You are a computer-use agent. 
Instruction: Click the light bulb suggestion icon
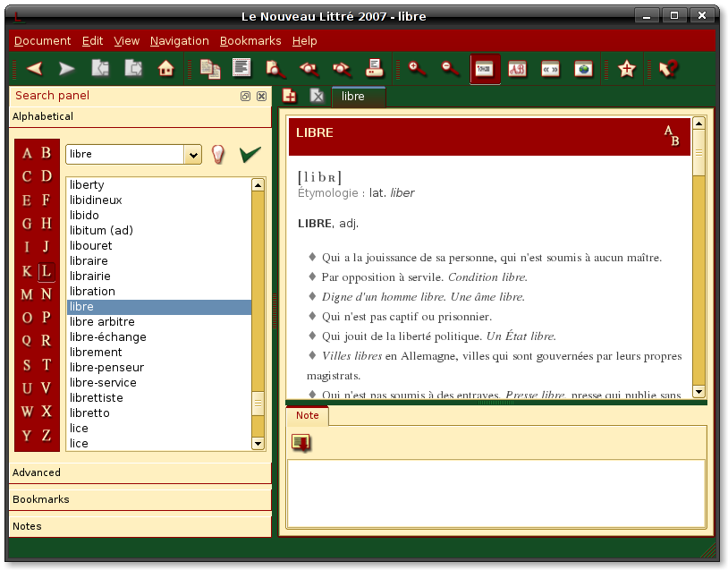pyautogui.click(x=217, y=154)
